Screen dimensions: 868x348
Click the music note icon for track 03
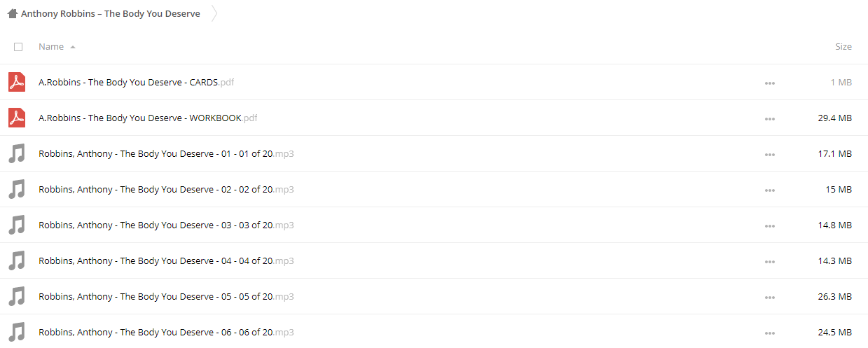[17, 225]
